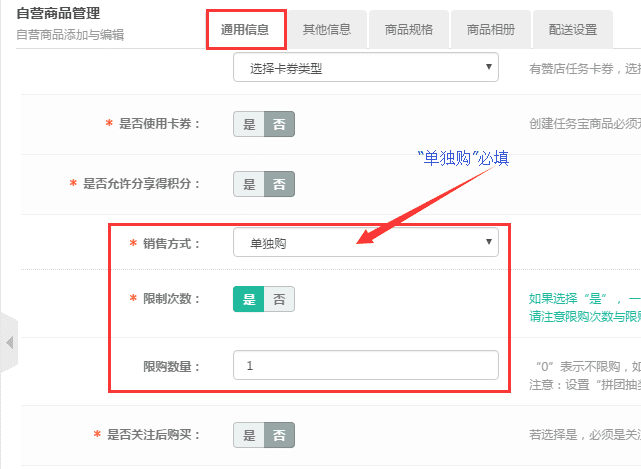The image size is (641, 469).
Task: Expand the 销售方式 单独购 dropdown
Action: [x=365, y=242]
